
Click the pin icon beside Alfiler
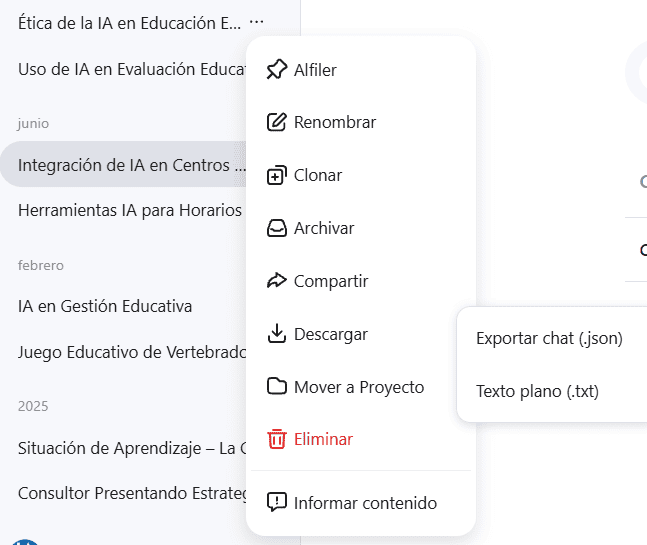tap(276, 69)
